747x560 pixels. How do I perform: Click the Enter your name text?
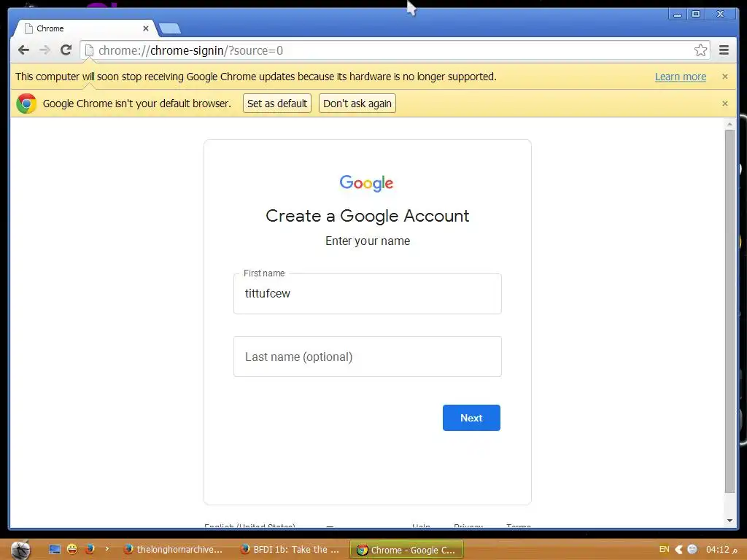368,241
